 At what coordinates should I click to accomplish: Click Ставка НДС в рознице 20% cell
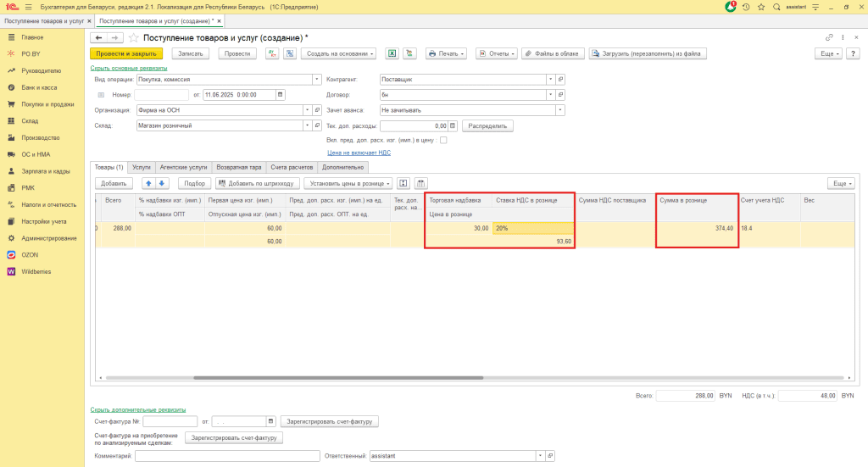[533, 228]
